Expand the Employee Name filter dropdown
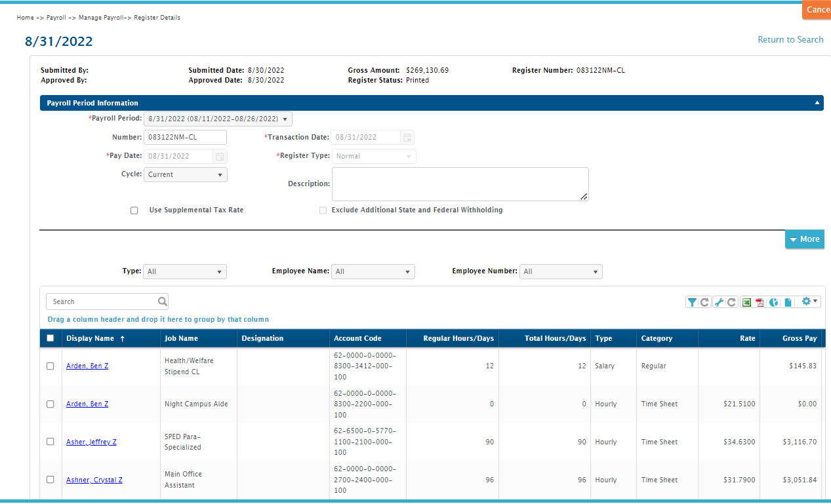The width and height of the screenshot is (831, 504). [373, 271]
